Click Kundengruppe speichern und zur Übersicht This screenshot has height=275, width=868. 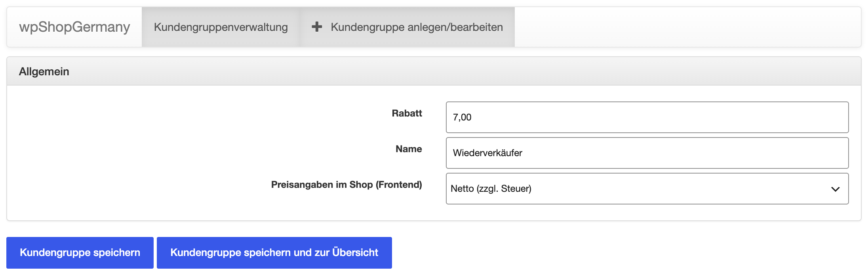[274, 253]
